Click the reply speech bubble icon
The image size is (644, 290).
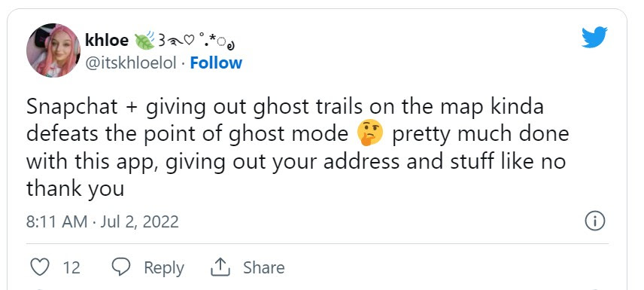tap(121, 267)
